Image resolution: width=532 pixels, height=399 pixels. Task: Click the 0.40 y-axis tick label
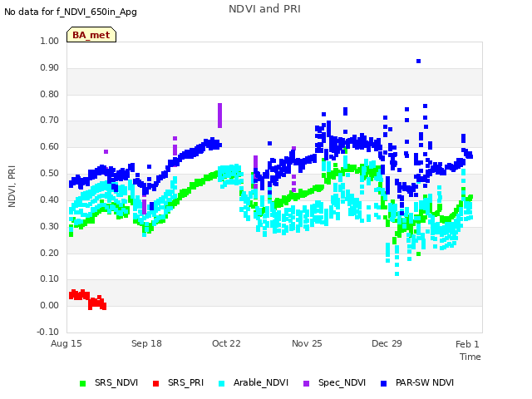coord(50,199)
